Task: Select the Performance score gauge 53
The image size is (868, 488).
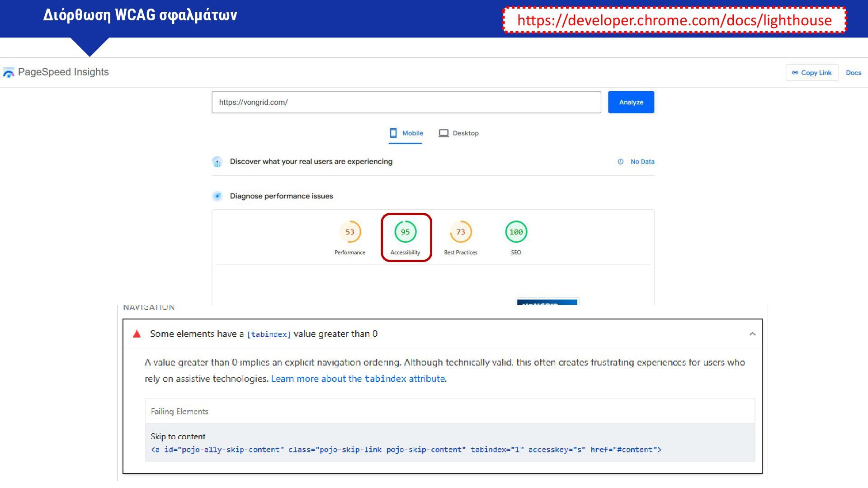Action: coord(350,232)
